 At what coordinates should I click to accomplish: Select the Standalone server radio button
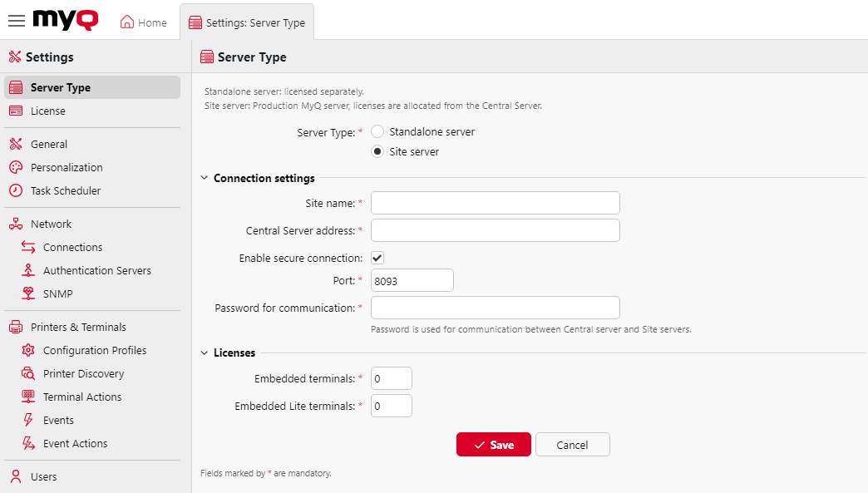[377, 131]
